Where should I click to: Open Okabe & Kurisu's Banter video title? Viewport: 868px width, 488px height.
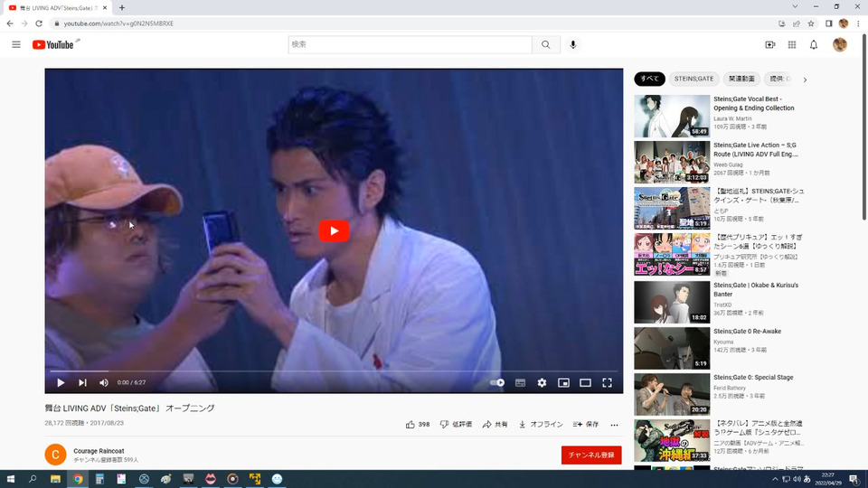(x=756, y=289)
